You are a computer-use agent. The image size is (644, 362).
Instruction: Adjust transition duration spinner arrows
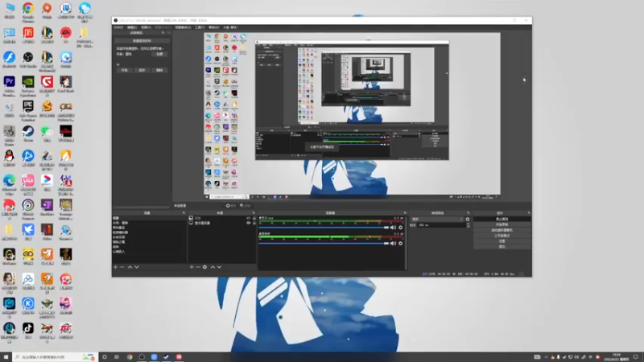pos(468,225)
